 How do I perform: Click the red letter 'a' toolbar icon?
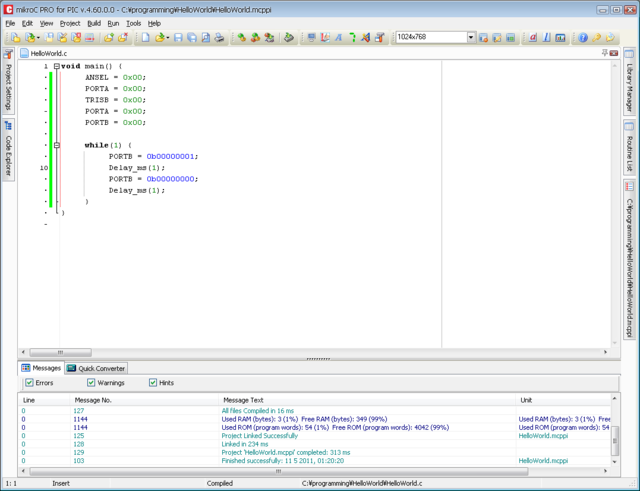click(533, 38)
